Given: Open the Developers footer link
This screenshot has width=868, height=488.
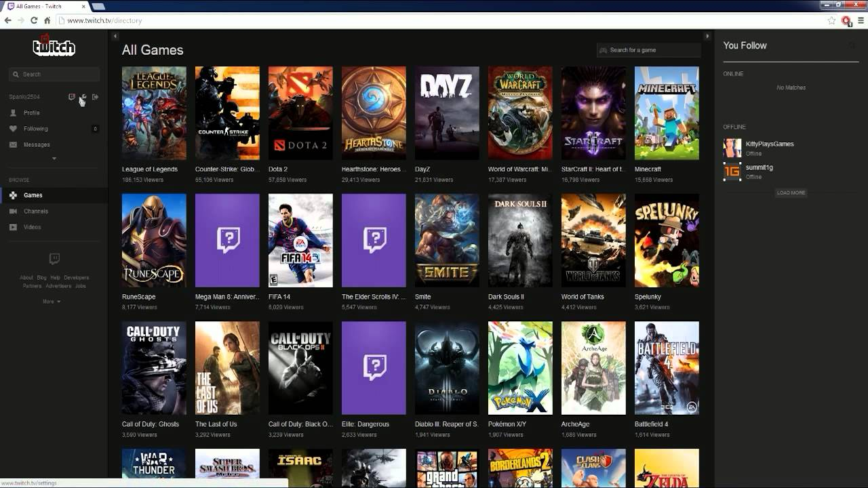Looking at the screenshot, I should [x=76, y=278].
